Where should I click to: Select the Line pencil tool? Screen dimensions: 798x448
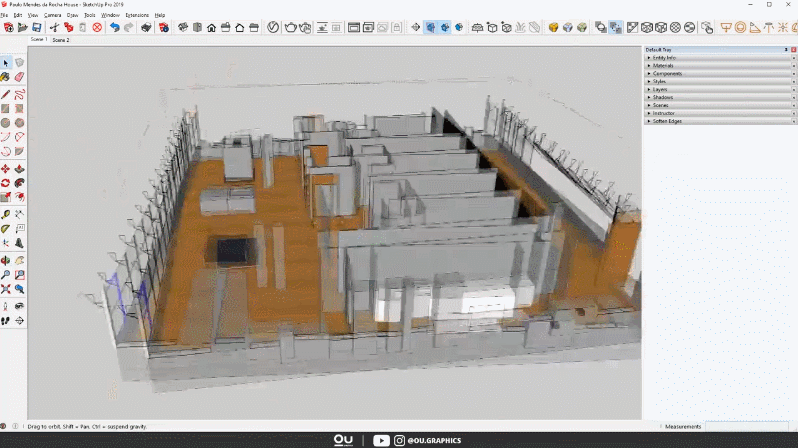point(6,94)
